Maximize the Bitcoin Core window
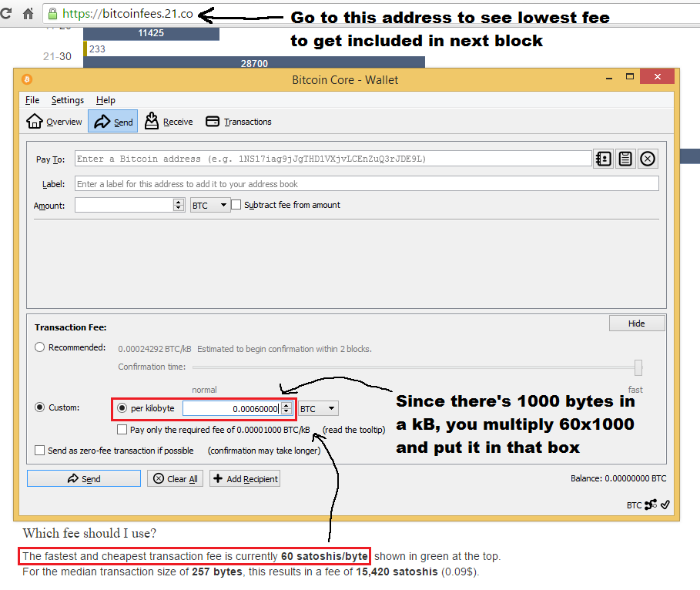Screen dimensions: 700x590 coord(630,77)
